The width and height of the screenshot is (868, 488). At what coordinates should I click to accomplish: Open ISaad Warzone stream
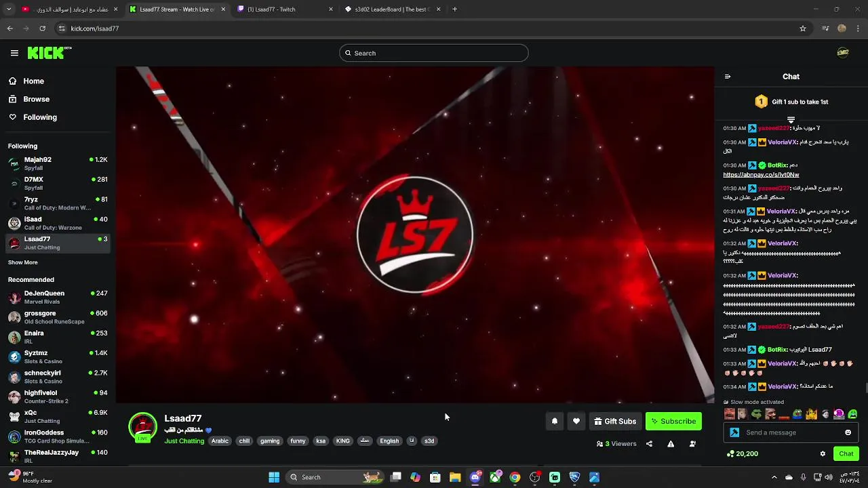point(58,223)
